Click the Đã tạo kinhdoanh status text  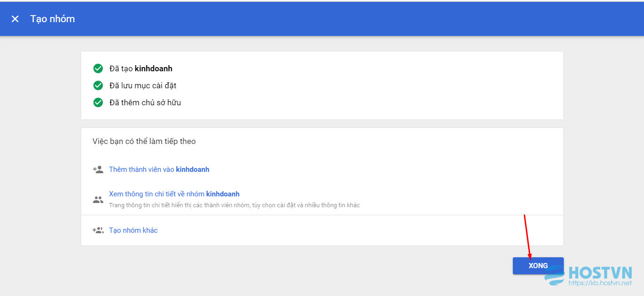click(141, 68)
